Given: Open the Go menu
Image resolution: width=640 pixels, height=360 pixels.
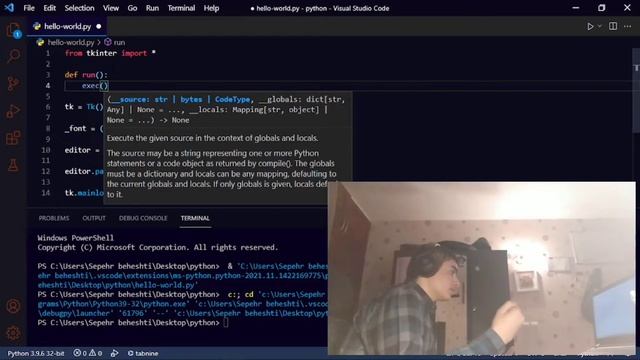Looking at the screenshot, I should click(x=132, y=8).
